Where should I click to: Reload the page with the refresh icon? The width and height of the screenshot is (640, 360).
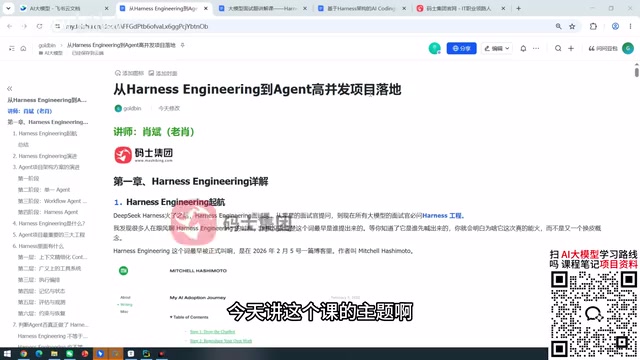pos(39,26)
